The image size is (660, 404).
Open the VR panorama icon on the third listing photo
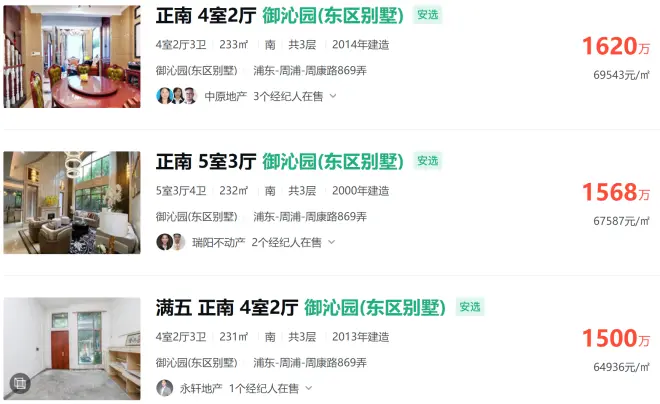[20, 383]
